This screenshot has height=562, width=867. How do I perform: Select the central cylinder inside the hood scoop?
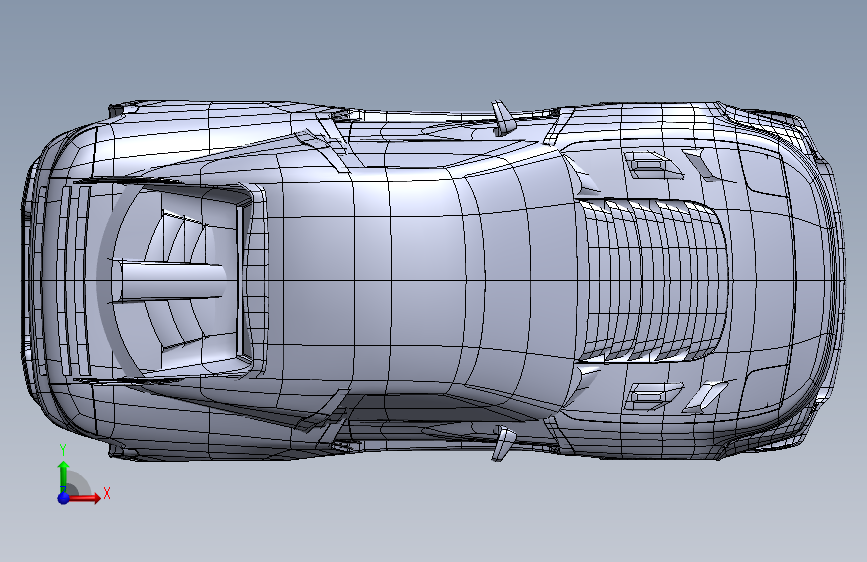(173, 281)
